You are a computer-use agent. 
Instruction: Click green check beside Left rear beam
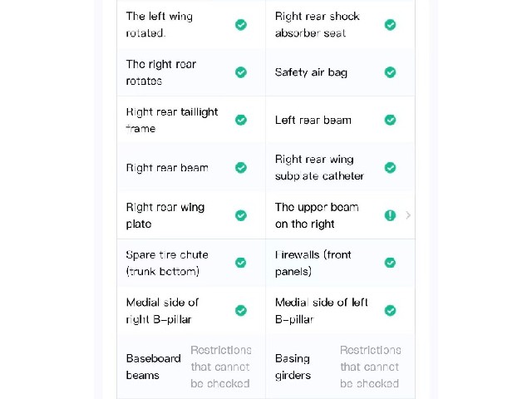(x=390, y=120)
